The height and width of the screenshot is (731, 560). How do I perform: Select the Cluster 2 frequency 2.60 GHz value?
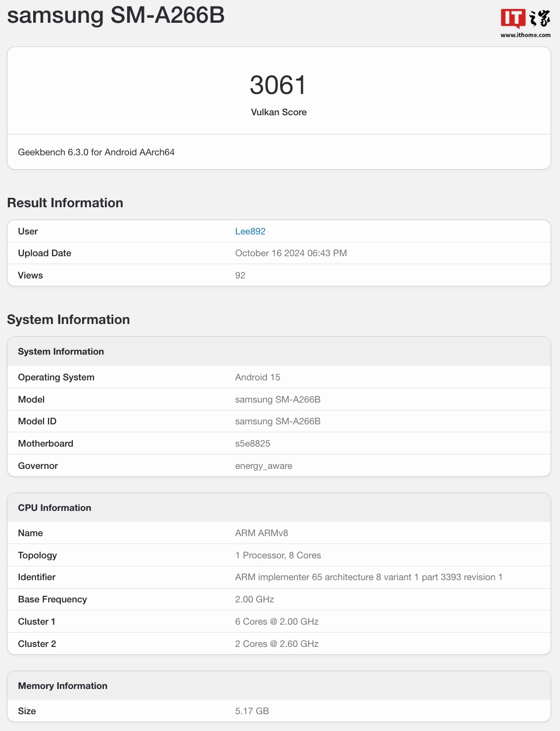277,644
